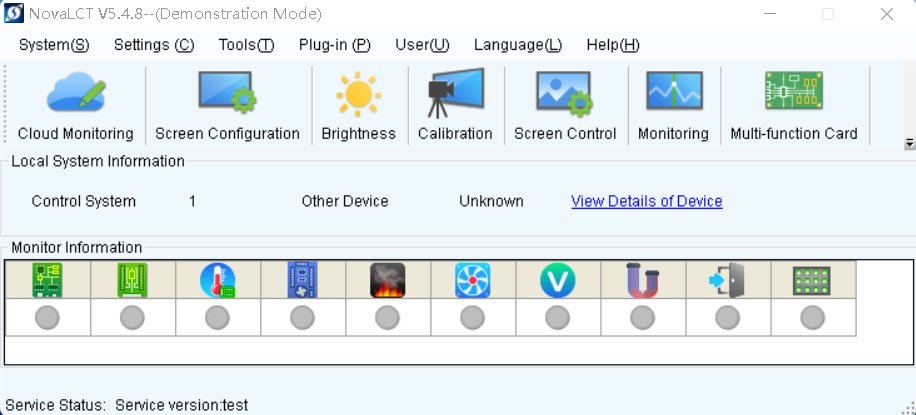The image size is (916, 415).
Task: Select the green receiving card monitor icon
Action: [132, 280]
